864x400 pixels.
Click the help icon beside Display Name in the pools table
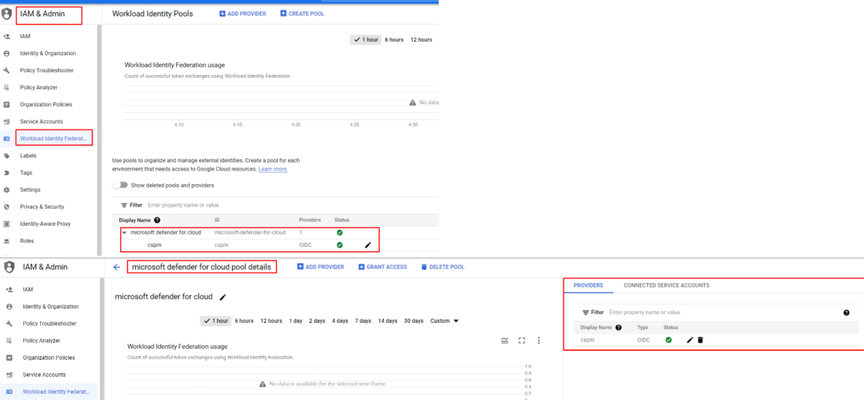pos(157,220)
